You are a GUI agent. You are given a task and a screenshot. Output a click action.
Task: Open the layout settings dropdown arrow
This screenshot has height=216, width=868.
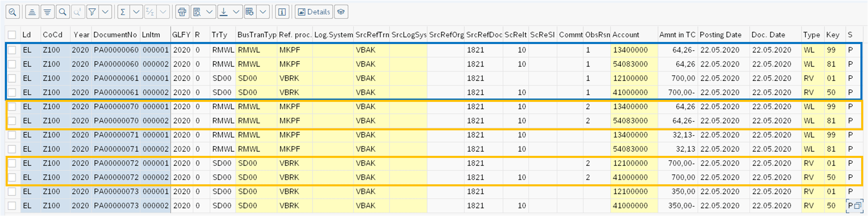tap(263, 11)
